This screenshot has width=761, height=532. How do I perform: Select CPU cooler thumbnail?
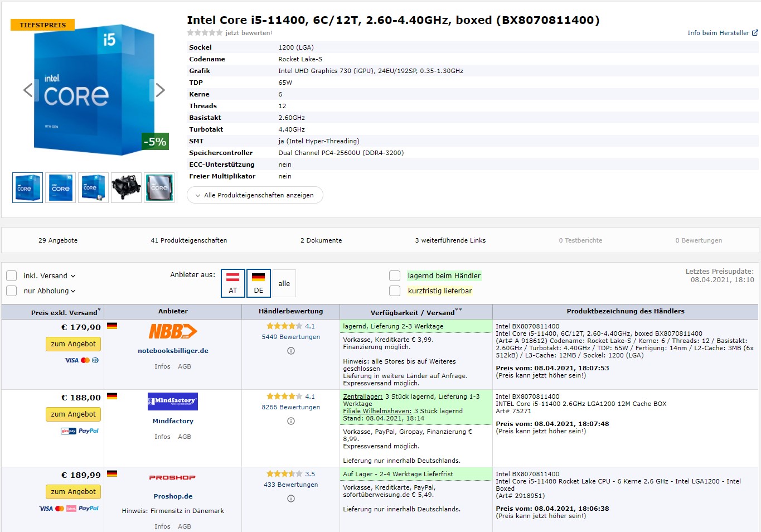pyautogui.click(x=126, y=187)
